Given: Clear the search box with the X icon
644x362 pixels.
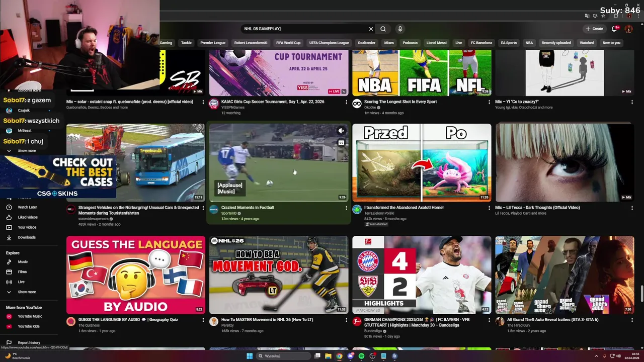Looking at the screenshot, I should [371, 29].
